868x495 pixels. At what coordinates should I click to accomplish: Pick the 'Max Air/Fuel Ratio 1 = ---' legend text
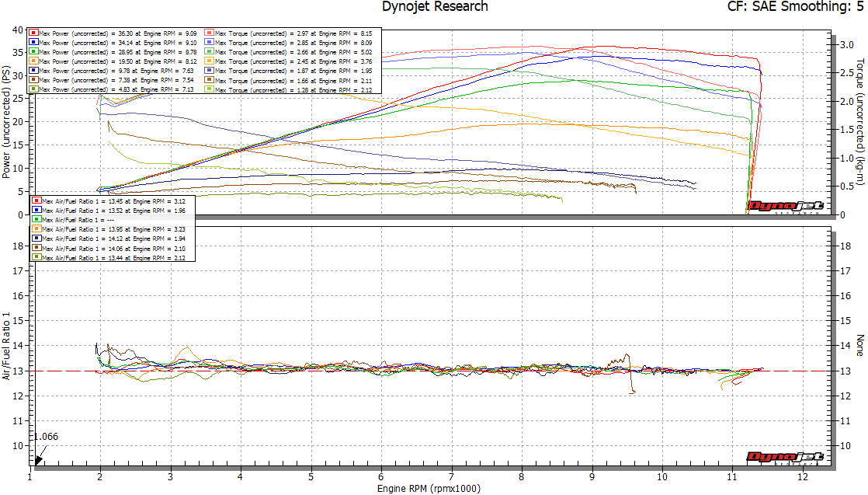click(78, 220)
